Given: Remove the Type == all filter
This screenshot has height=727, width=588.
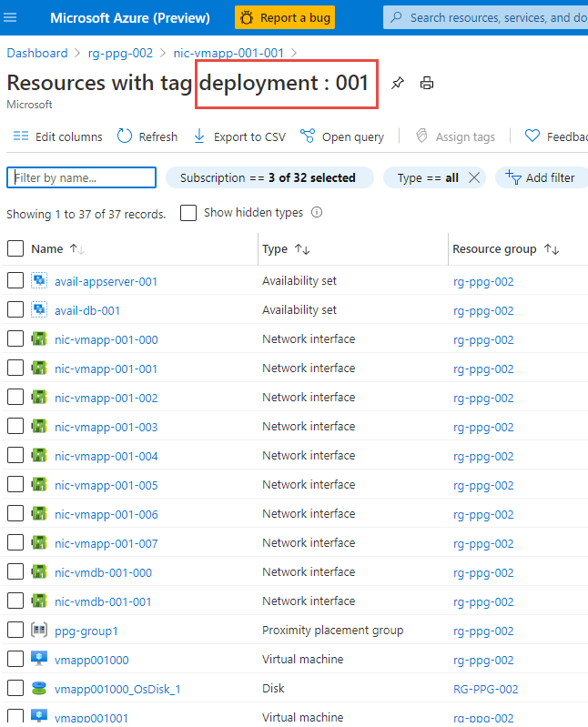Looking at the screenshot, I should pos(474,177).
